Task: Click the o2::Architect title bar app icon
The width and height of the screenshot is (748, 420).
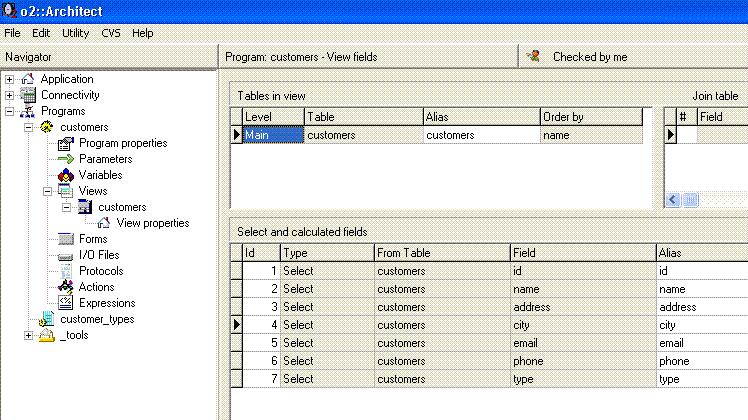Action: click(9, 10)
